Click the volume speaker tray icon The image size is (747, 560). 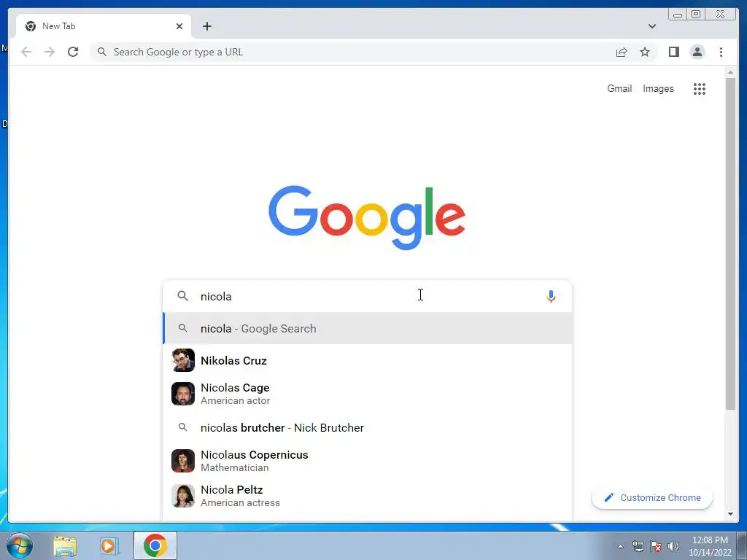[673, 546]
